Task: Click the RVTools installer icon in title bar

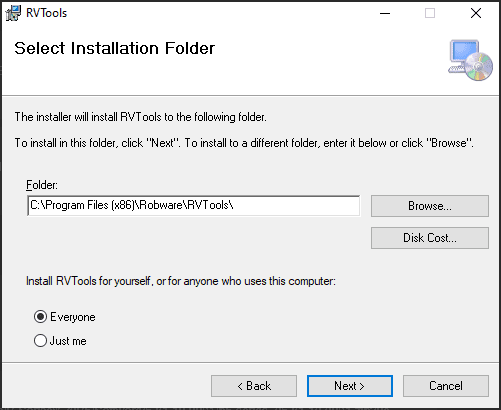Action: point(13,13)
